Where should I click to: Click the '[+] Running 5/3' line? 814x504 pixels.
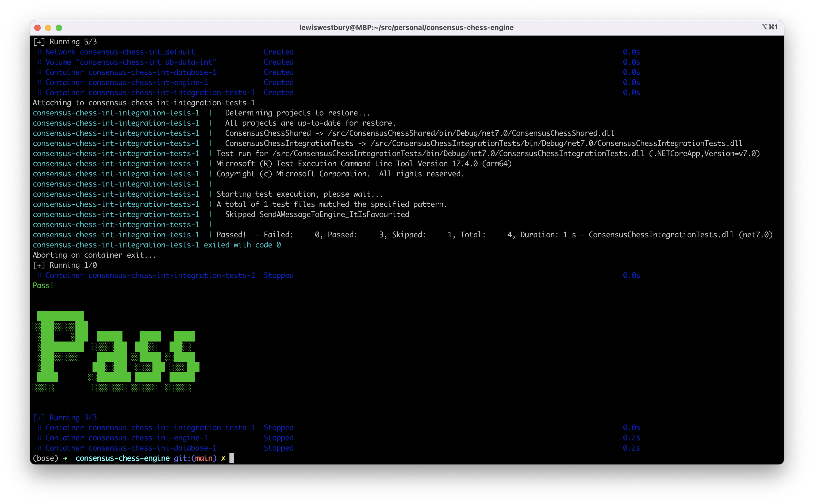65,42
